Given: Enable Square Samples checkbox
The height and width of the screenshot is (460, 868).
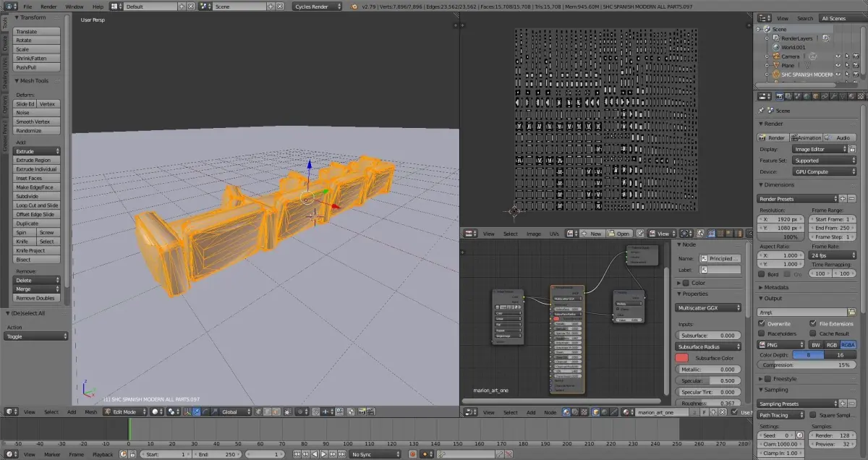Looking at the screenshot, I should tap(813, 415).
